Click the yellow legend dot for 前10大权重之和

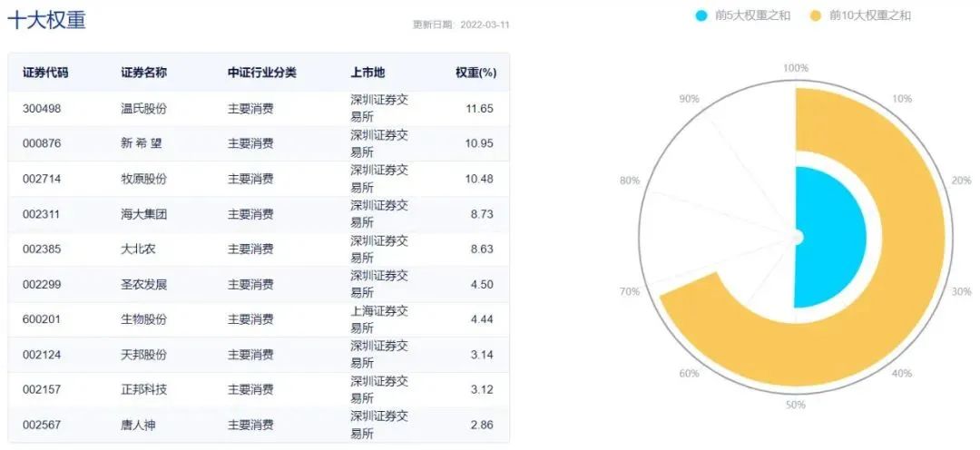tap(815, 15)
